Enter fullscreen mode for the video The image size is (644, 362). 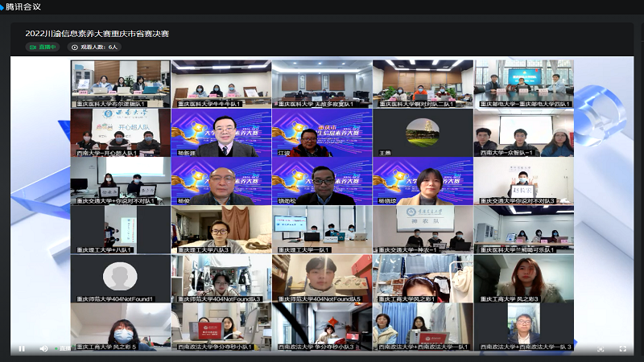(x=622, y=348)
